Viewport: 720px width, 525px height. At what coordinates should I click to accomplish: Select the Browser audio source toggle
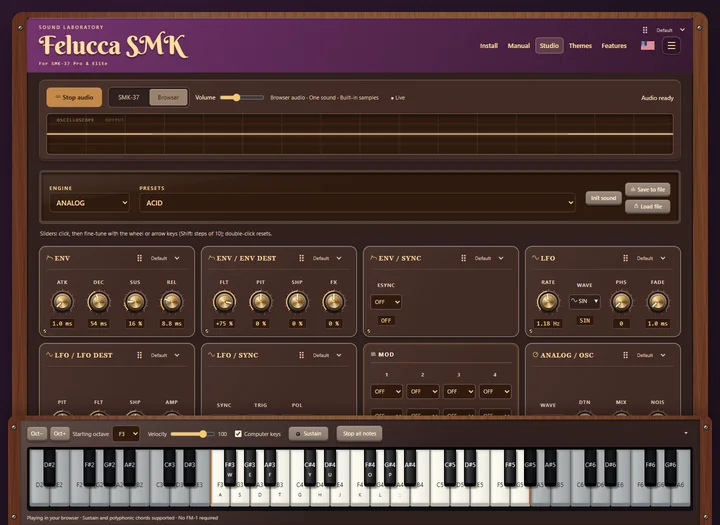[x=168, y=97]
